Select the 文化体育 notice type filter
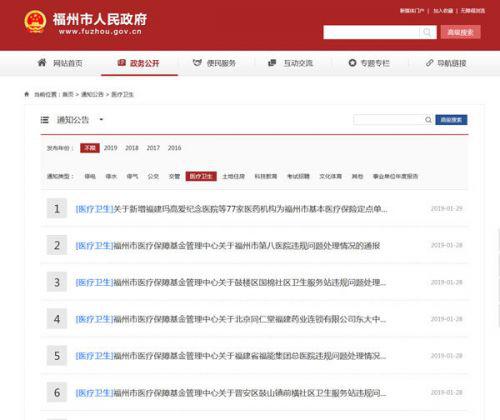500x420 pixels. point(330,176)
